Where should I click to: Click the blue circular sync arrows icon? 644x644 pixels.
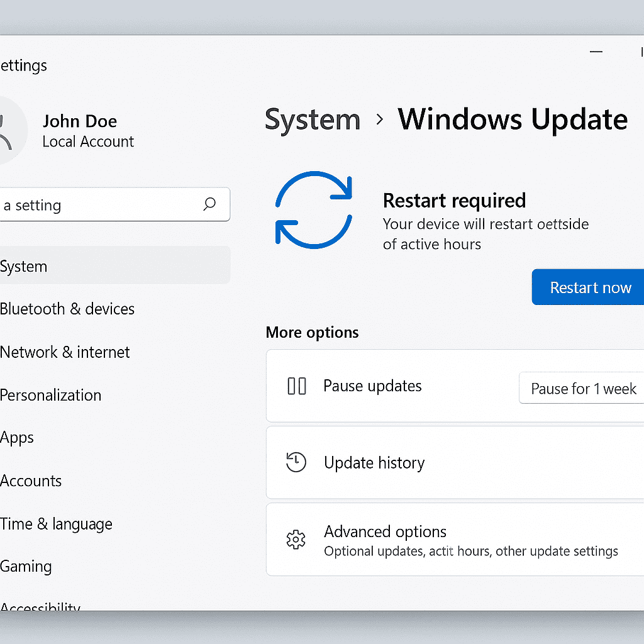[x=313, y=210]
